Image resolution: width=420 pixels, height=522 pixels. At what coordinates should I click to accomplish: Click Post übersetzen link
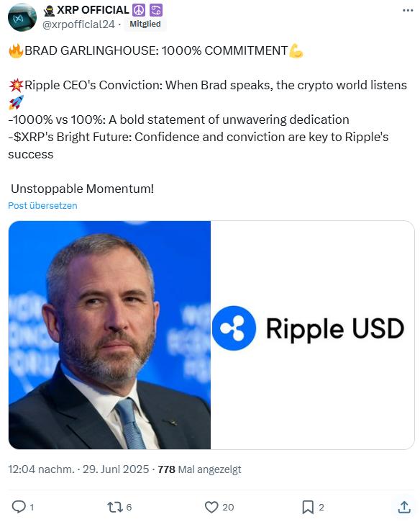(42, 206)
